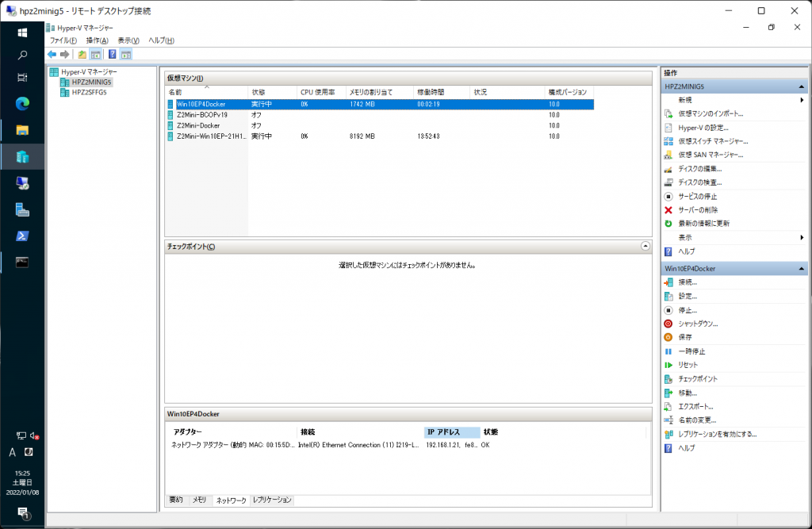Toggle the action pane toolbar icon
Image resolution: width=812 pixels, height=529 pixels.
pyautogui.click(x=126, y=55)
